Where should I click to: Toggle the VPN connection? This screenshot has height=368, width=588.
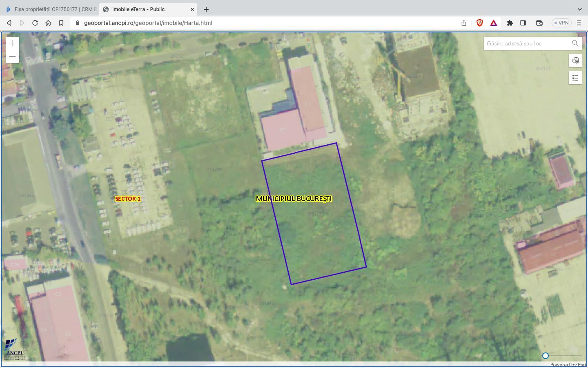click(x=561, y=23)
